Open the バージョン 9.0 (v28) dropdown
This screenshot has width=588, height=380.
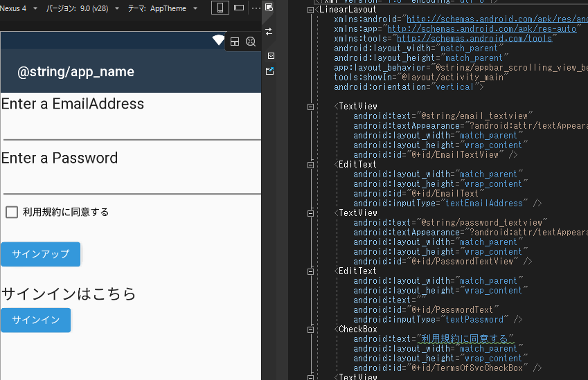point(83,8)
